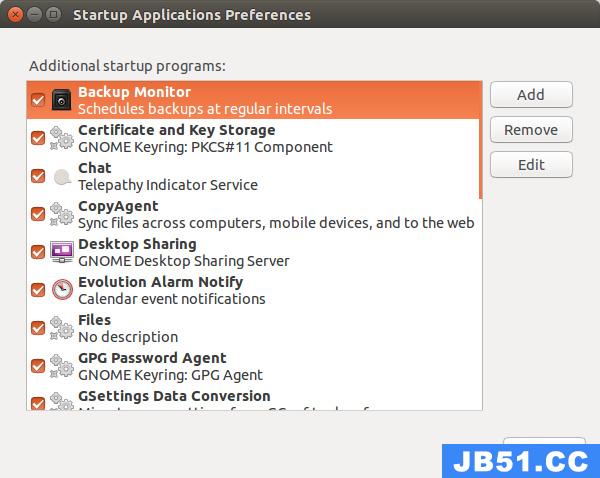
Task: Select the Evolution Alarm Notify entry name
Action: coord(160,282)
